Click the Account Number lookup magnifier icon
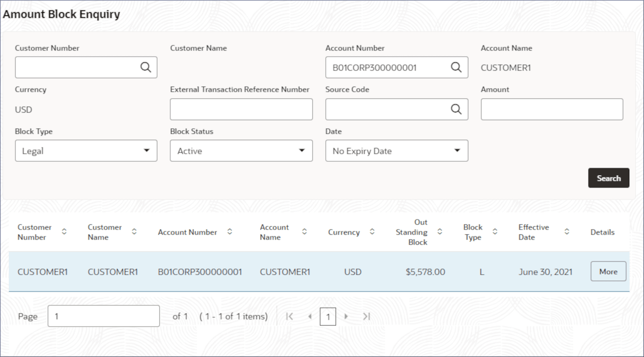644x357 pixels. [456, 68]
